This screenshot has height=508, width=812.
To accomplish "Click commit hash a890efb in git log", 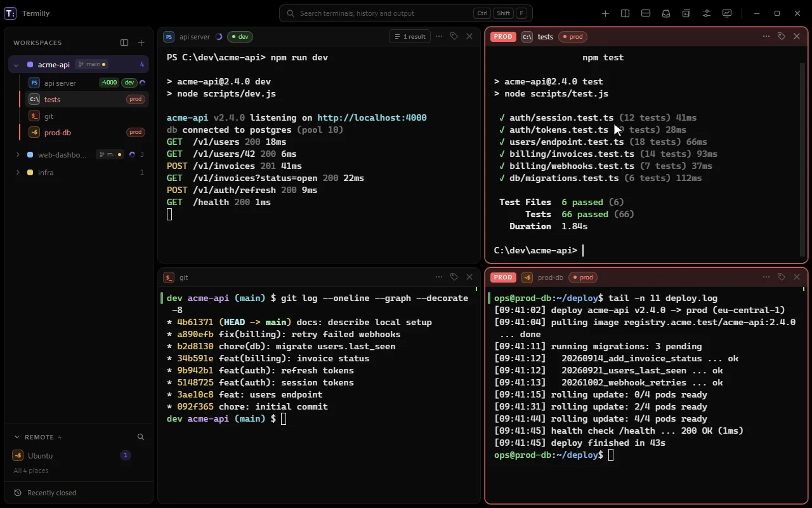I will [195, 334].
